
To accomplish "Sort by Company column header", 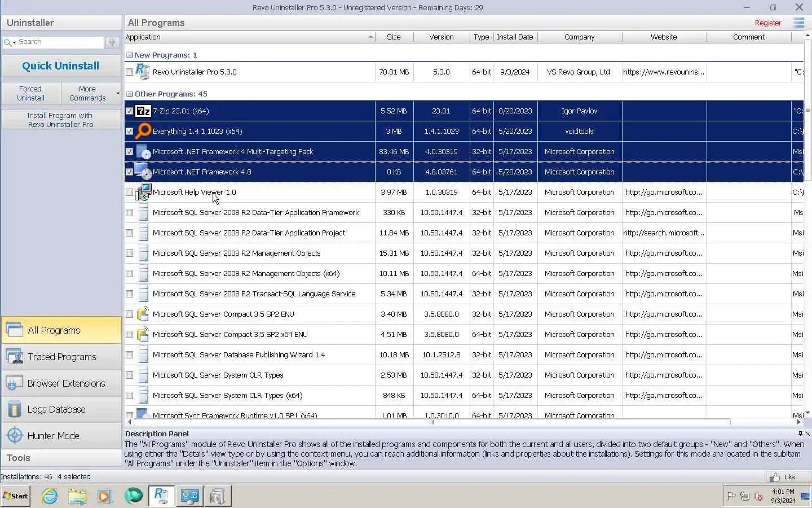I will (579, 37).
